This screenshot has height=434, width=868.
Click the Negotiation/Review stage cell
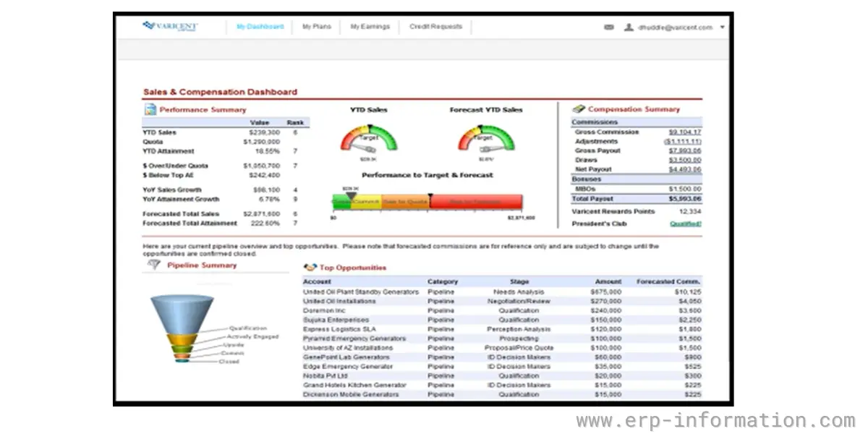(x=519, y=301)
